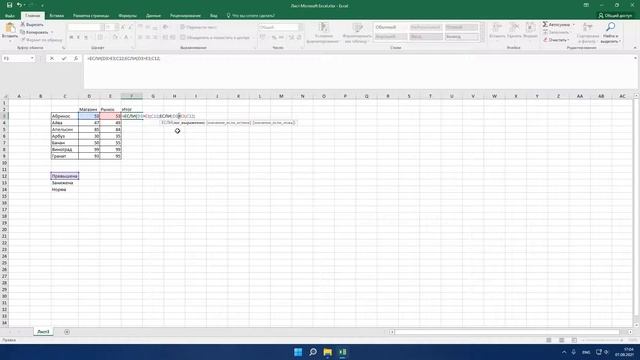Image resolution: width=640 pixels, height=360 pixels.
Task: Switch to Page Layout view icon
Action: click(562, 340)
